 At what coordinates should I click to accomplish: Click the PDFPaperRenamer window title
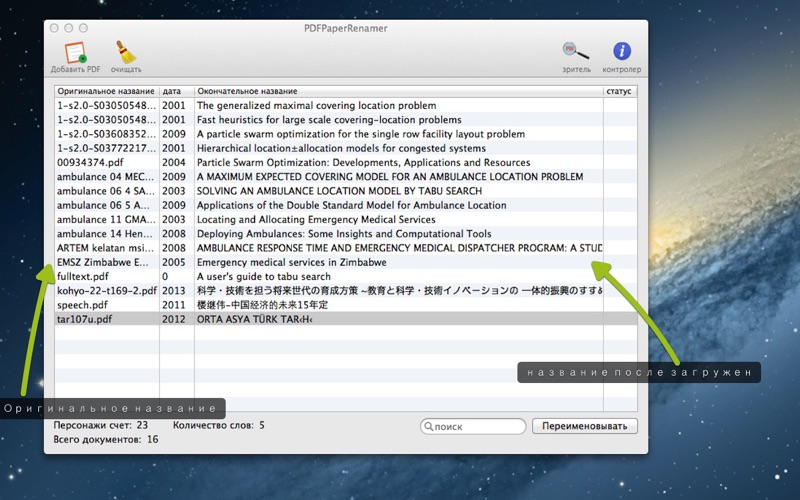[x=345, y=28]
